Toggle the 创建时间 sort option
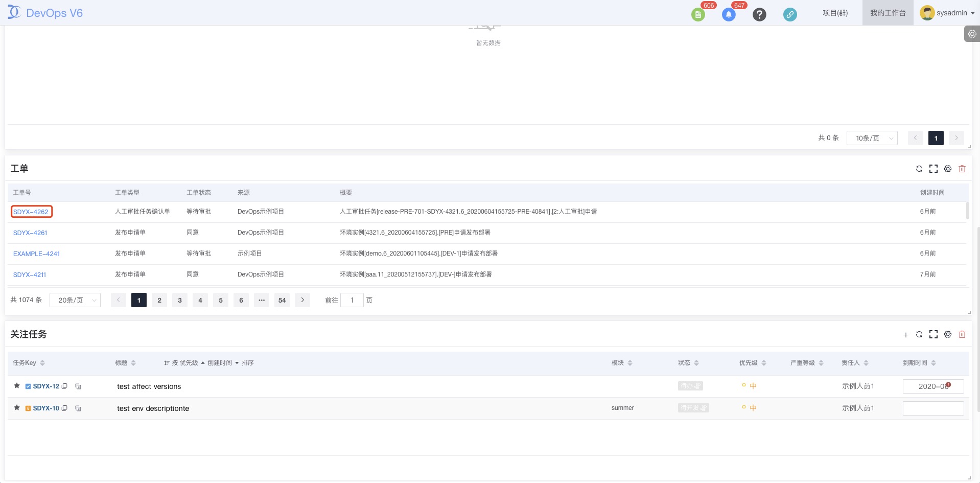 pos(223,363)
